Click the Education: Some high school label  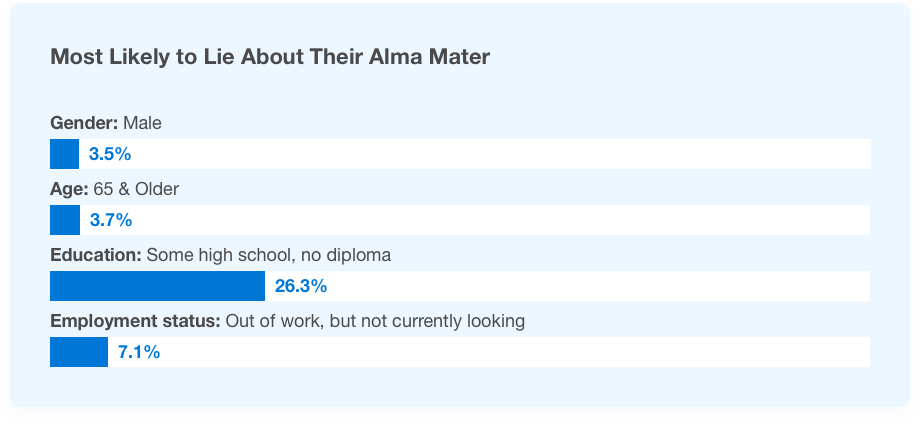pos(221,255)
